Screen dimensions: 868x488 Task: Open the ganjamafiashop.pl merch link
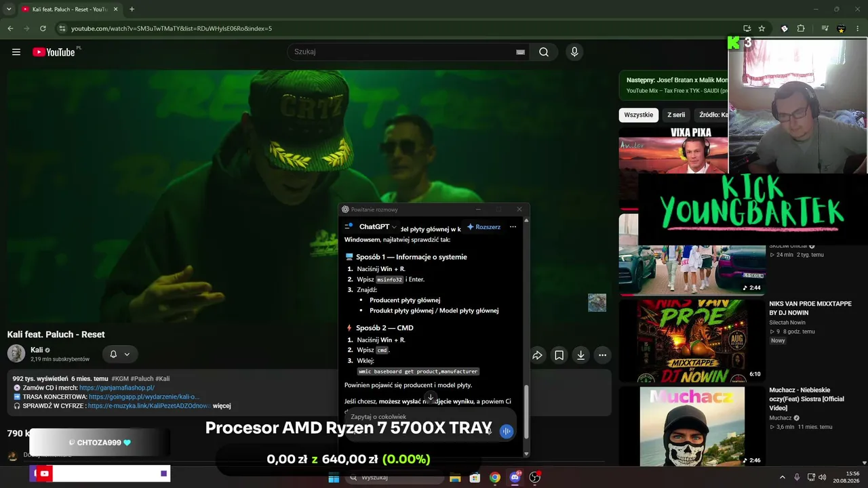(117, 388)
